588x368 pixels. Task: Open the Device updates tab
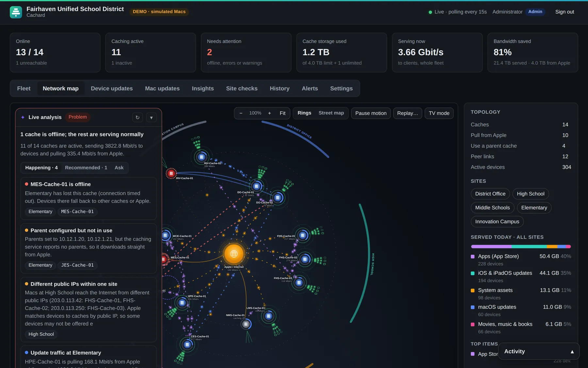pos(112,89)
